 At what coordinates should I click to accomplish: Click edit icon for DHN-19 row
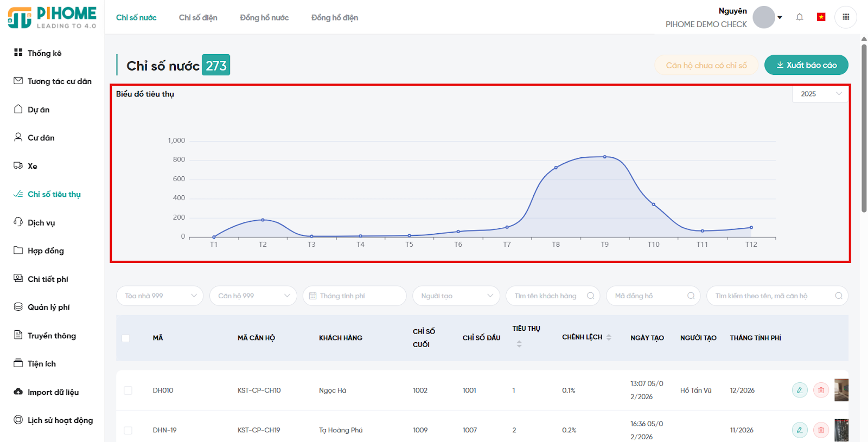800,430
